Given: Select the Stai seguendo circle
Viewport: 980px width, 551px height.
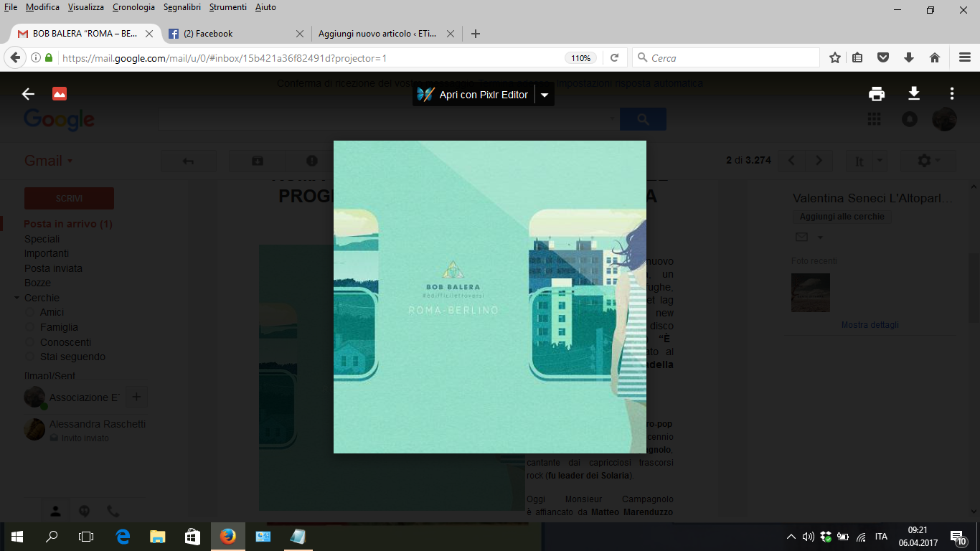Looking at the screenshot, I should point(72,357).
